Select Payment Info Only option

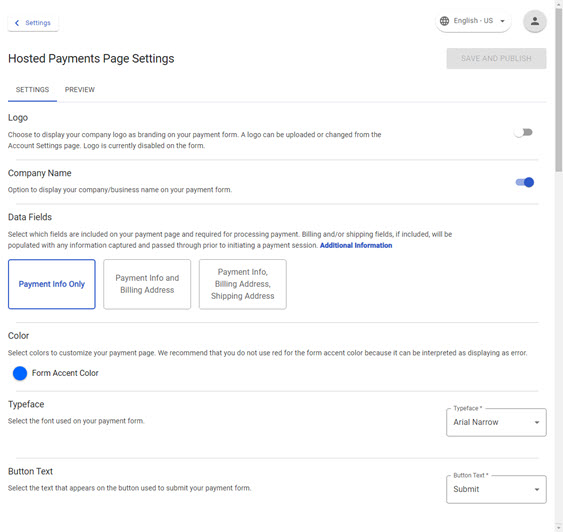(x=52, y=284)
